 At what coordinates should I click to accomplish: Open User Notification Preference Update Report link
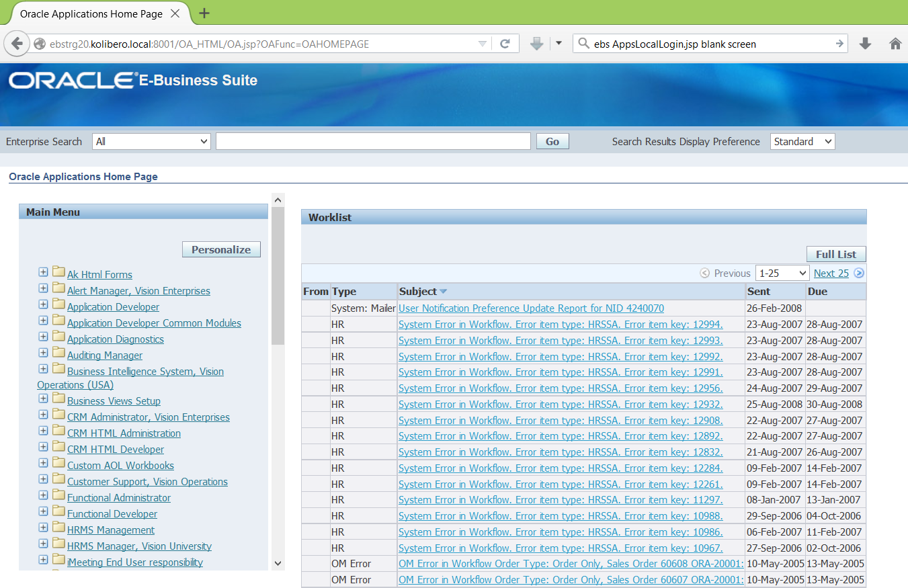(531, 308)
